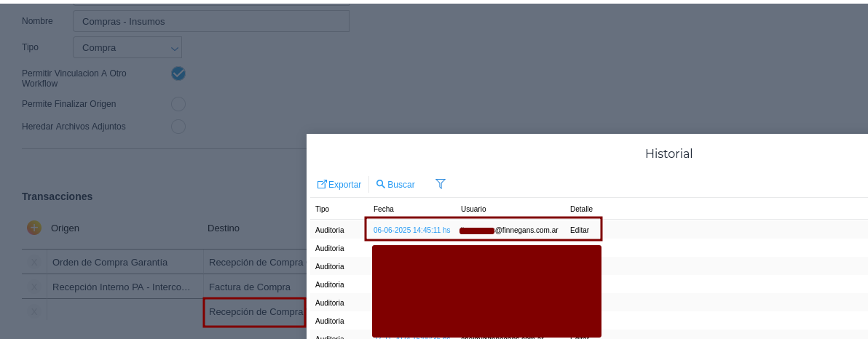Enable Permite Finalizar Origen checkbox
The image size is (868, 339).
coord(178,104)
